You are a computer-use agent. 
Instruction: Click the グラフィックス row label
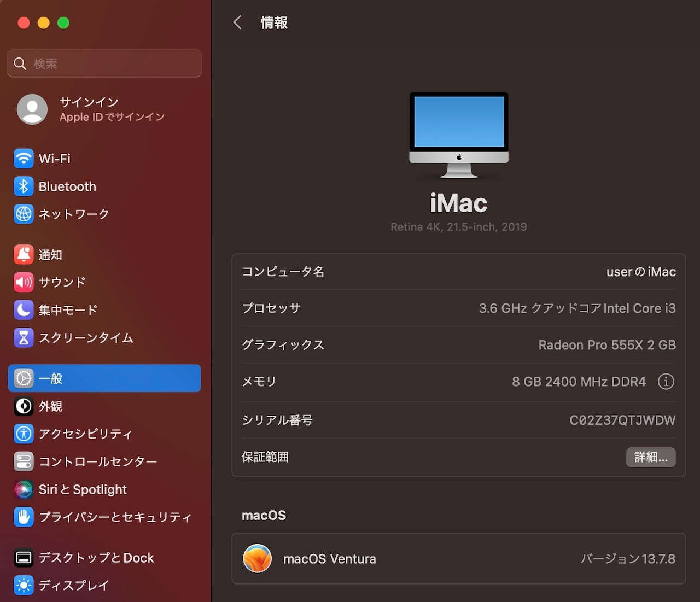click(x=283, y=345)
